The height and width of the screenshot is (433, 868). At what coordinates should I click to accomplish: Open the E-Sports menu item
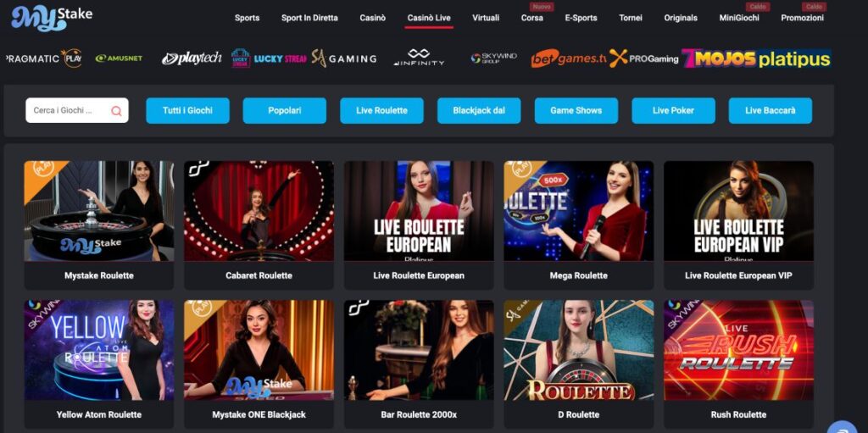click(581, 18)
